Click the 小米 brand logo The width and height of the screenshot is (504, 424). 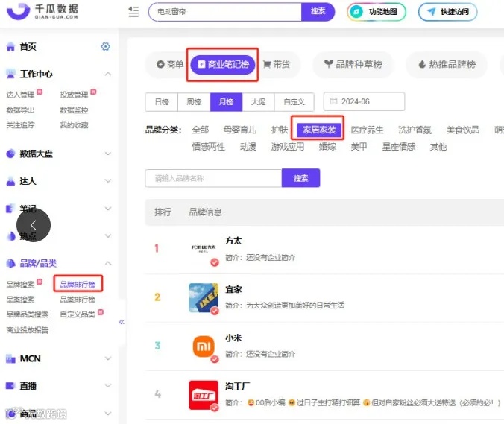click(204, 347)
